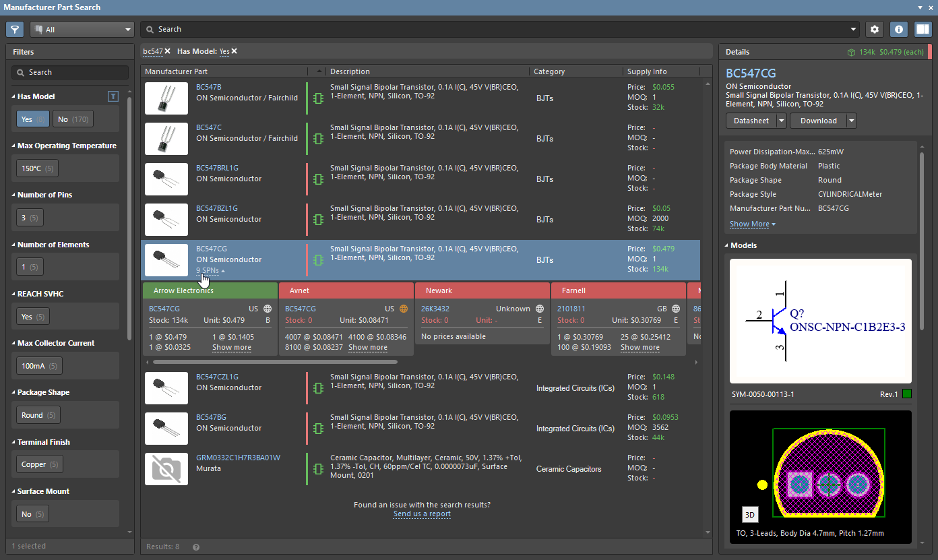Image resolution: width=938 pixels, height=560 pixels.
Task: Click the Has Model filter type icon
Action: pyautogui.click(x=113, y=96)
